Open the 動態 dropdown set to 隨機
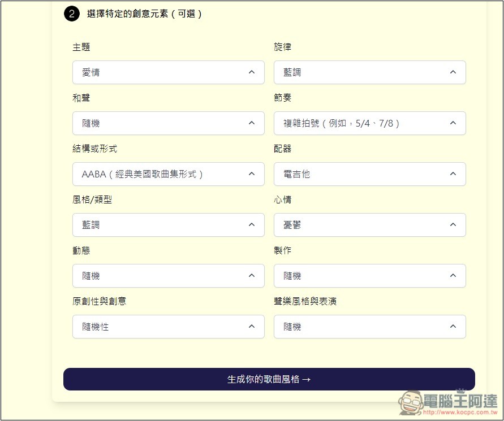 [168, 276]
